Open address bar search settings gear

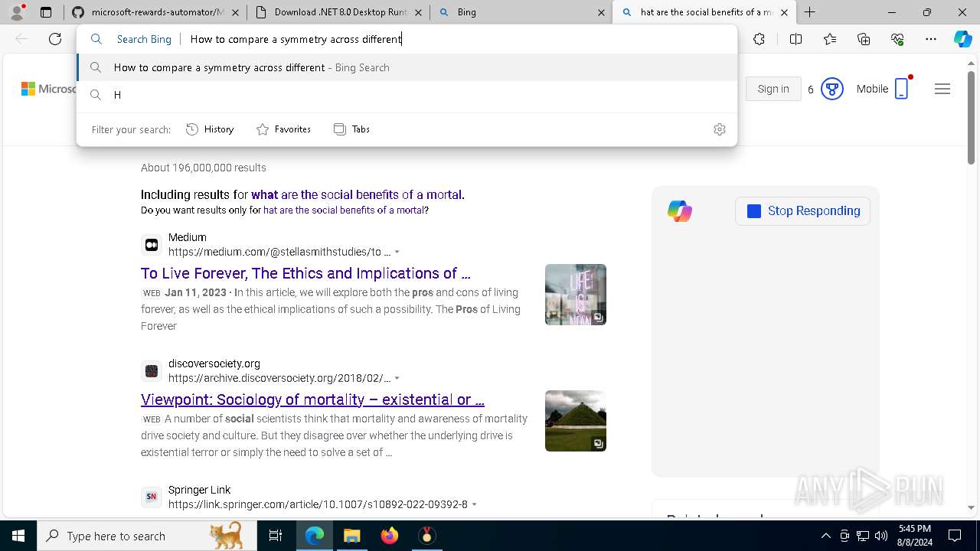click(719, 129)
